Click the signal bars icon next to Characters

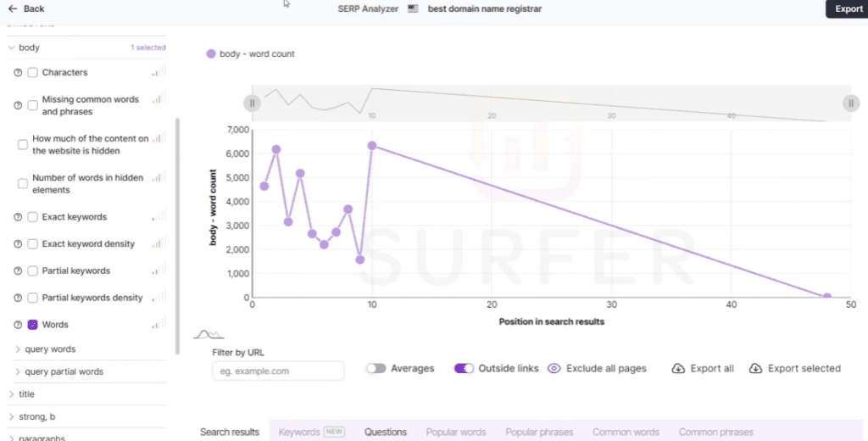pyautogui.click(x=159, y=72)
